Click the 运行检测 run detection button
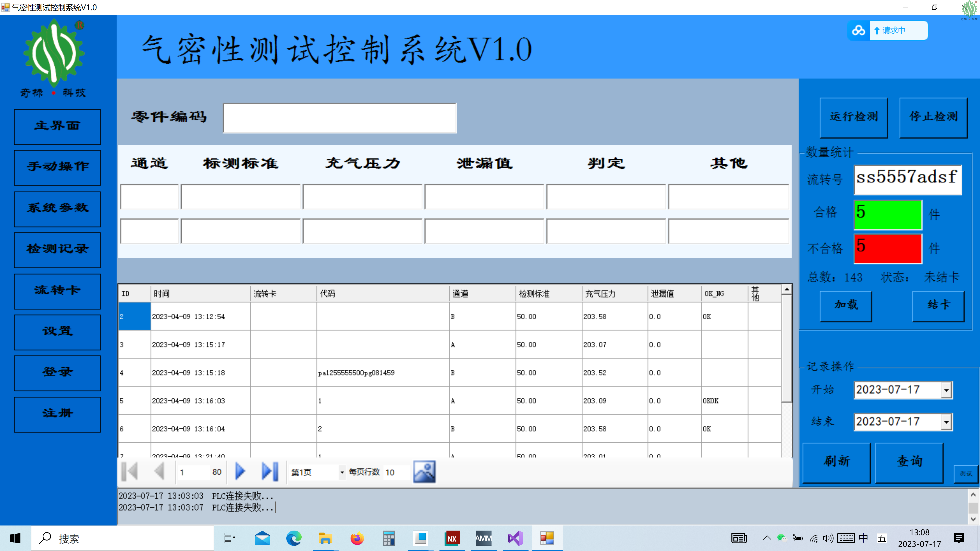 coord(854,118)
